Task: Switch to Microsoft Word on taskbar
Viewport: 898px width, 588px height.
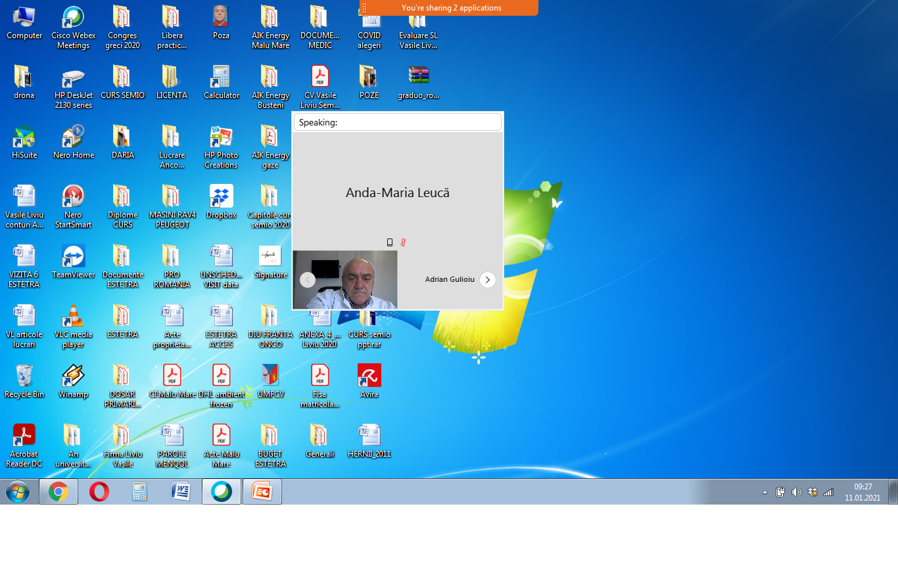Action: coord(180,491)
